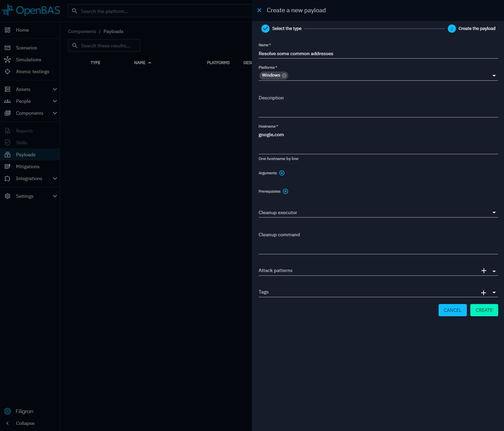Click the CREATE button
Viewport: 504px width, 431px height.
pos(484,310)
